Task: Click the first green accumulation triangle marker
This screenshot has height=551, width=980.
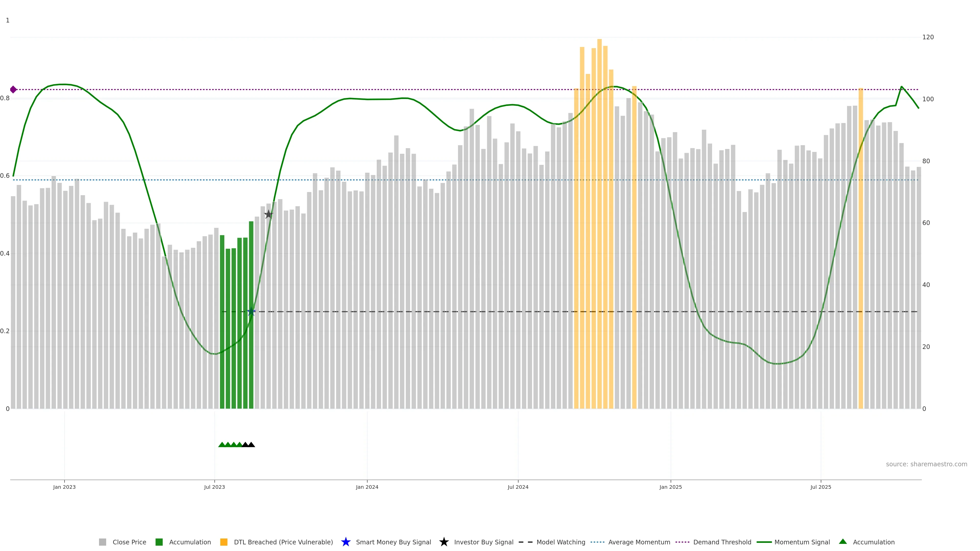Action: coord(222,445)
